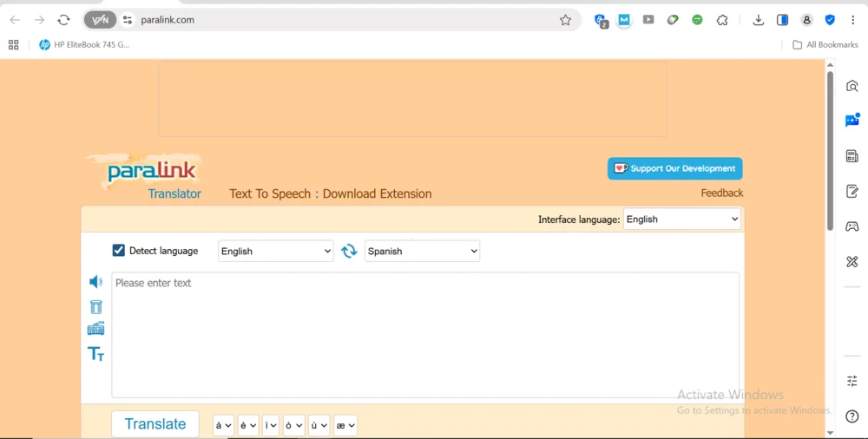Click the text size Tт icon
This screenshot has height=439, width=868.
pos(95,353)
